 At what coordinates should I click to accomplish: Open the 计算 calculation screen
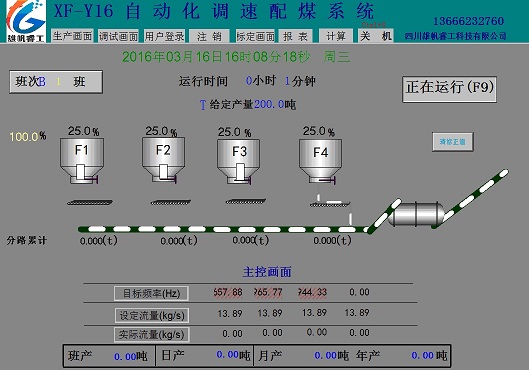pos(336,36)
